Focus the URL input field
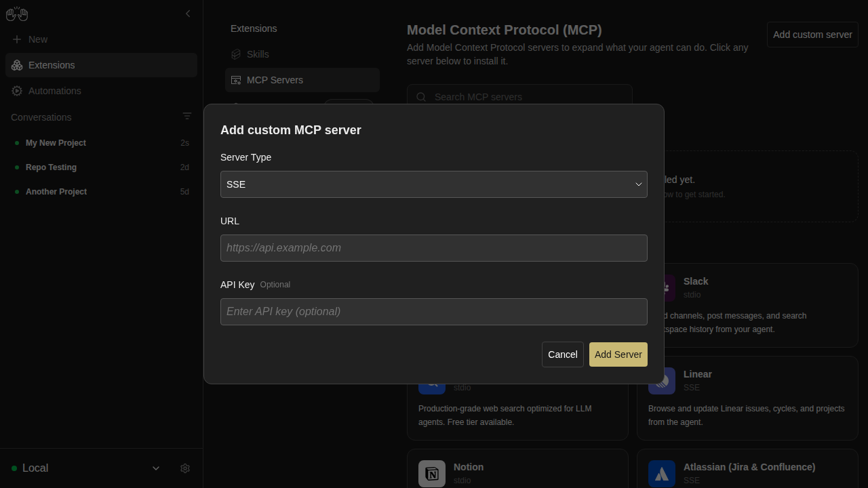The width and height of the screenshot is (868, 488). pos(434,248)
